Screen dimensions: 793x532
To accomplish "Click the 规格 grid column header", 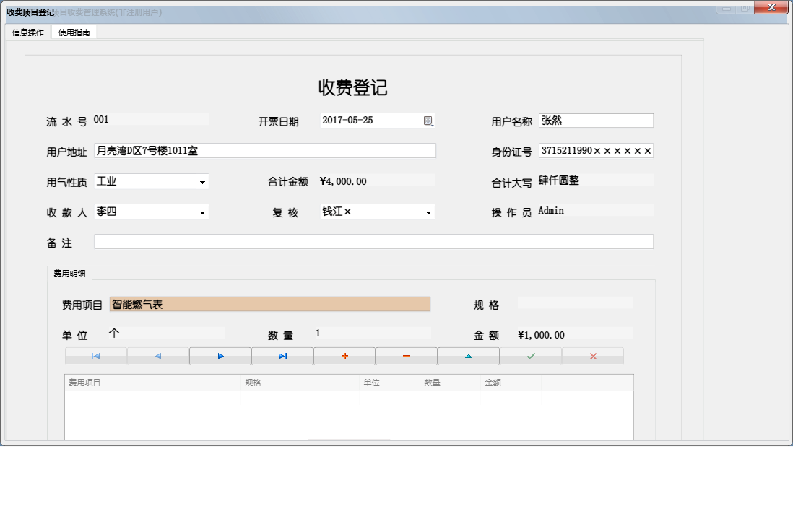I will (300, 383).
